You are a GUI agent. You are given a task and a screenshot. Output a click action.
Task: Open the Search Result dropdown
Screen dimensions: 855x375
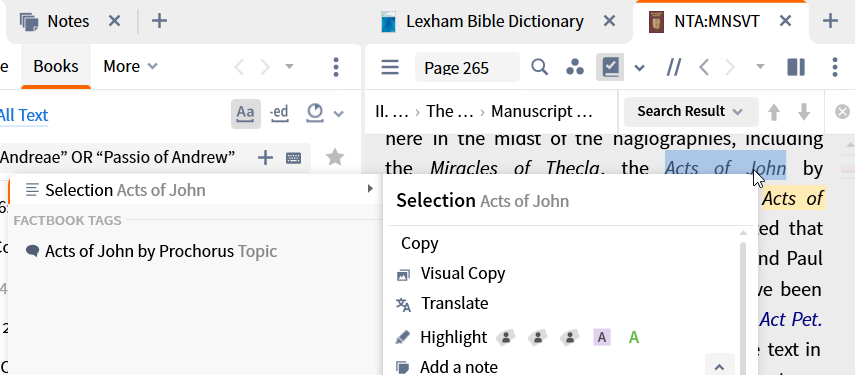tap(690, 112)
